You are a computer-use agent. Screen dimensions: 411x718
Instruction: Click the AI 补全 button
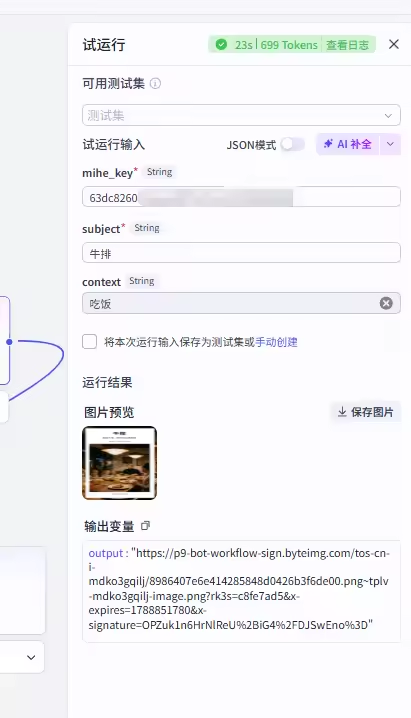348,144
